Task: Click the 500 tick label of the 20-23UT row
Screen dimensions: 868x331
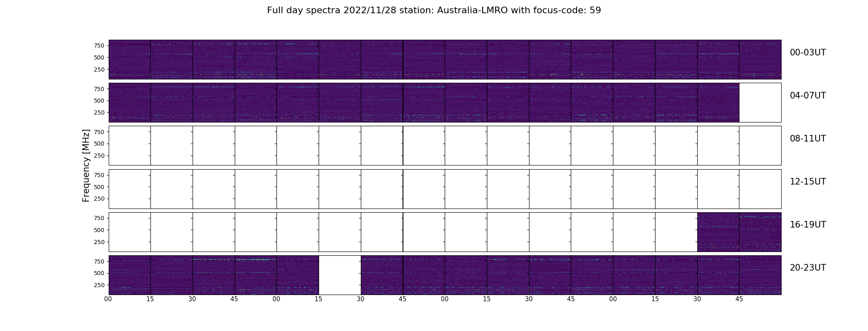Action: 99,273
